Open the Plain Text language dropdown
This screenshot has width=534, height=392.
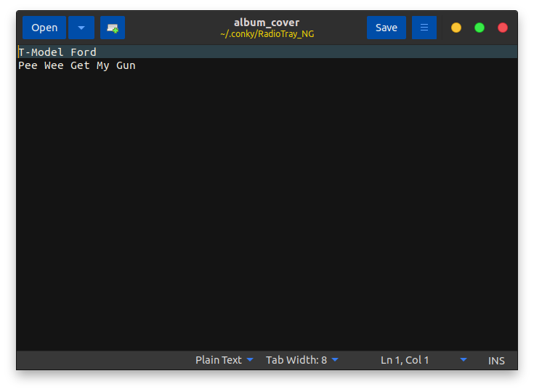(x=224, y=360)
